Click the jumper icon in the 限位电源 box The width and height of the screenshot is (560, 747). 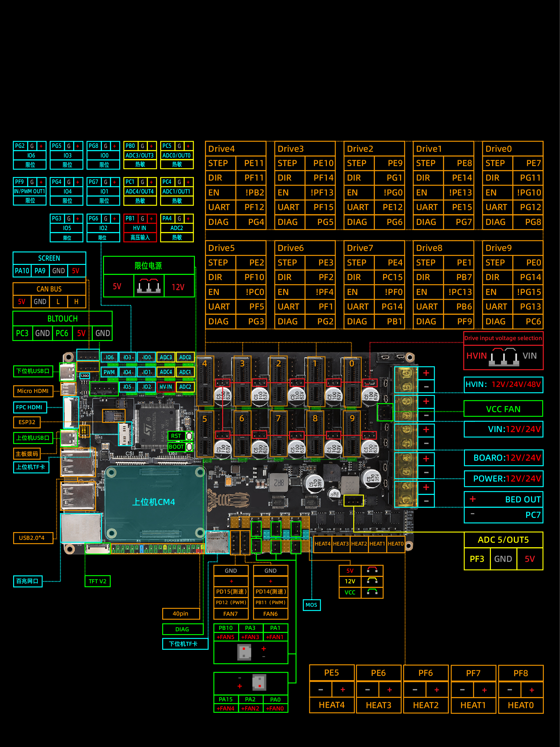(x=149, y=286)
